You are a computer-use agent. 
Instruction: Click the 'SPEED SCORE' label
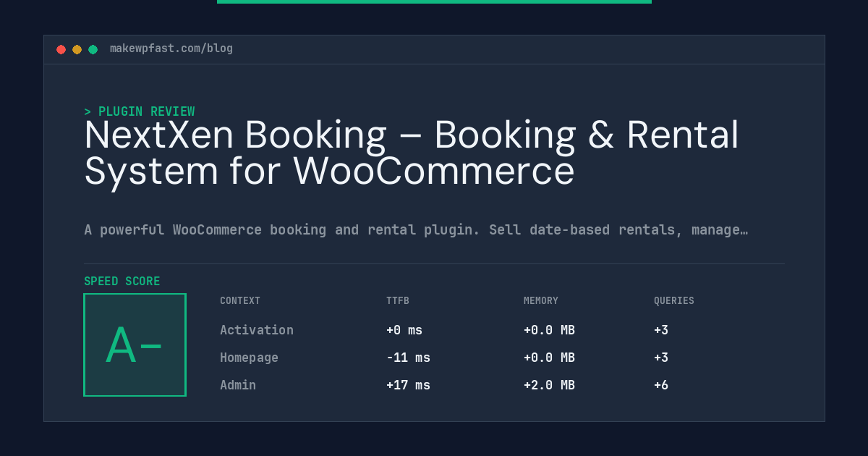tap(122, 282)
